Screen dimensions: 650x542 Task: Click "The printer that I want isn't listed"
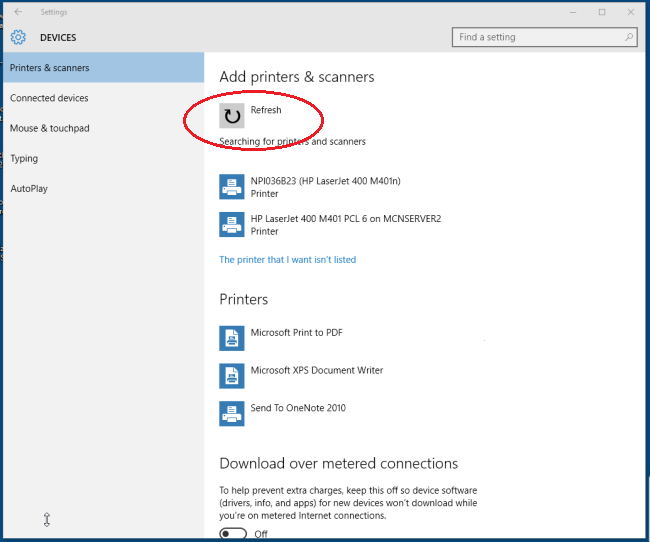click(287, 260)
